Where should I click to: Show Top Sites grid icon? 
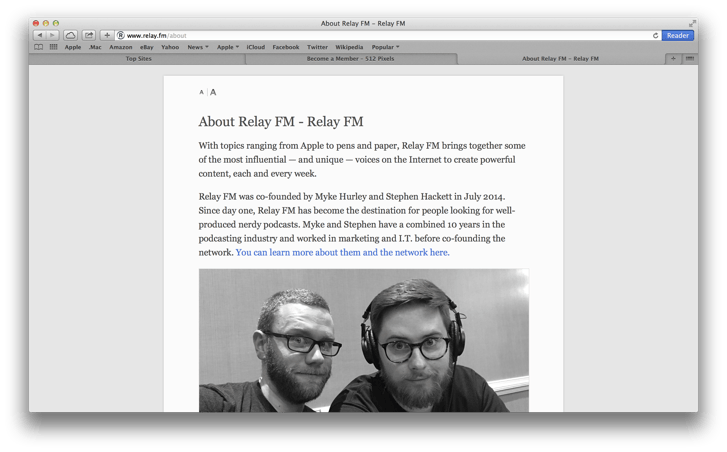click(x=53, y=47)
